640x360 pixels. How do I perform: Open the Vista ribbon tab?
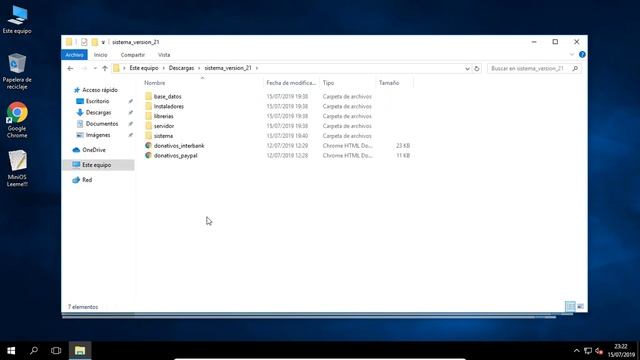(x=164, y=55)
